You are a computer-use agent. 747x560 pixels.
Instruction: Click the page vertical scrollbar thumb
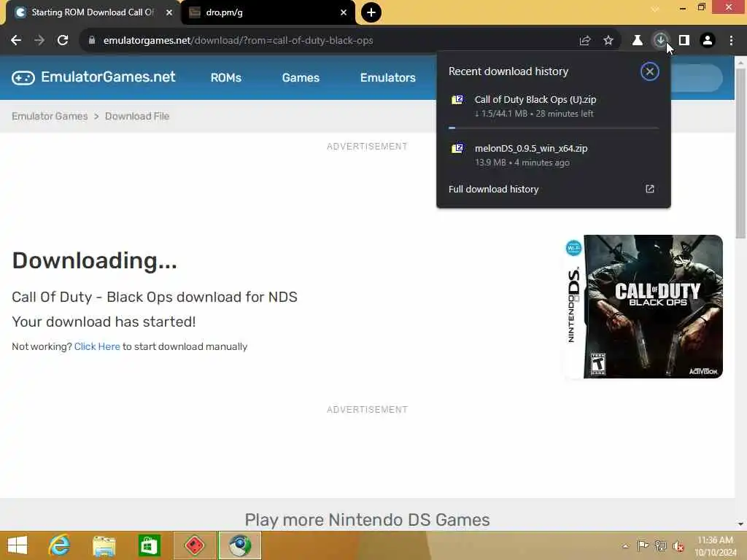740,152
